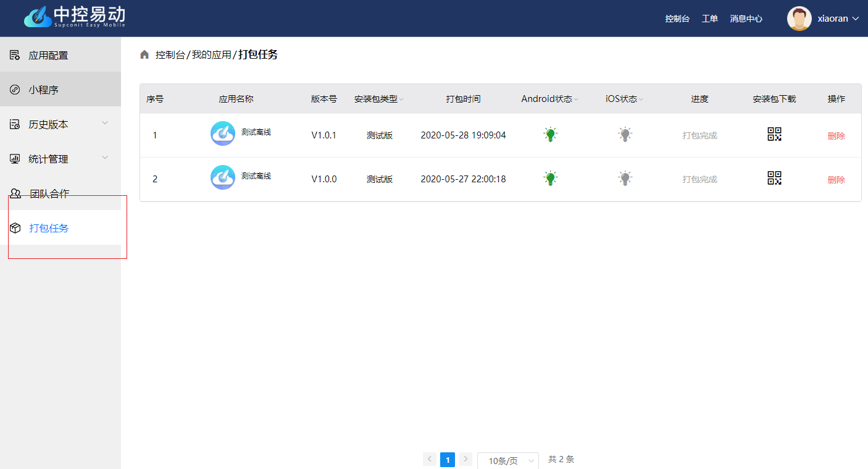Click gray iOS bulb for V1.0.0
Viewport: 868px width, 469px height.
625,178
